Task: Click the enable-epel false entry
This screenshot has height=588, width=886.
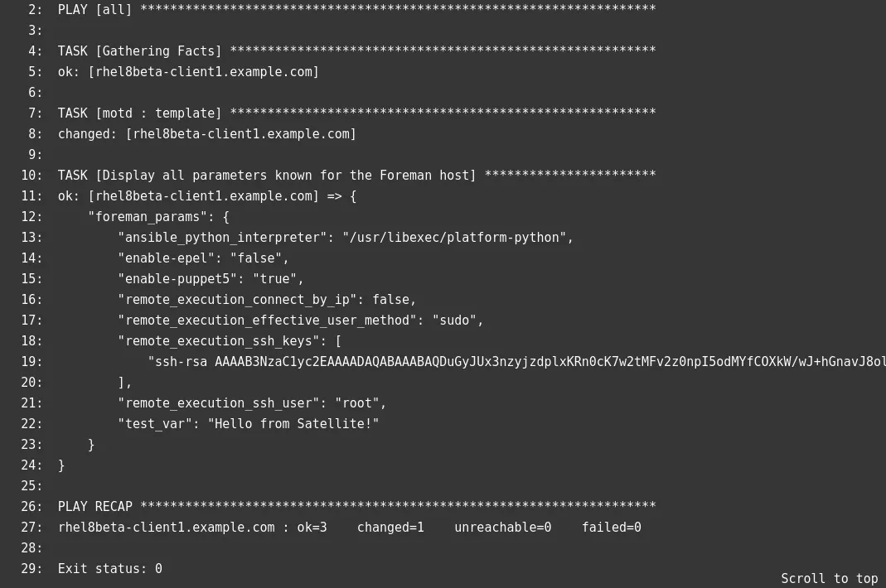Action: [203, 258]
